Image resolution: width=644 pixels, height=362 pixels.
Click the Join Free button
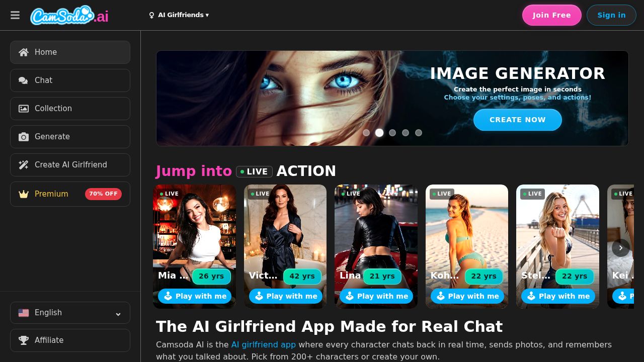tap(551, 15)
